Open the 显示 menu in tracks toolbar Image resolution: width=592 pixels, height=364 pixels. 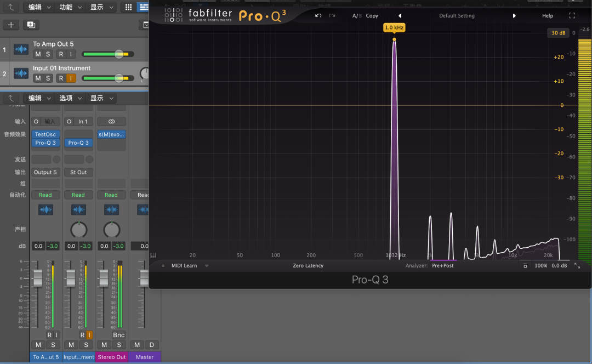[x=100, y=7]
